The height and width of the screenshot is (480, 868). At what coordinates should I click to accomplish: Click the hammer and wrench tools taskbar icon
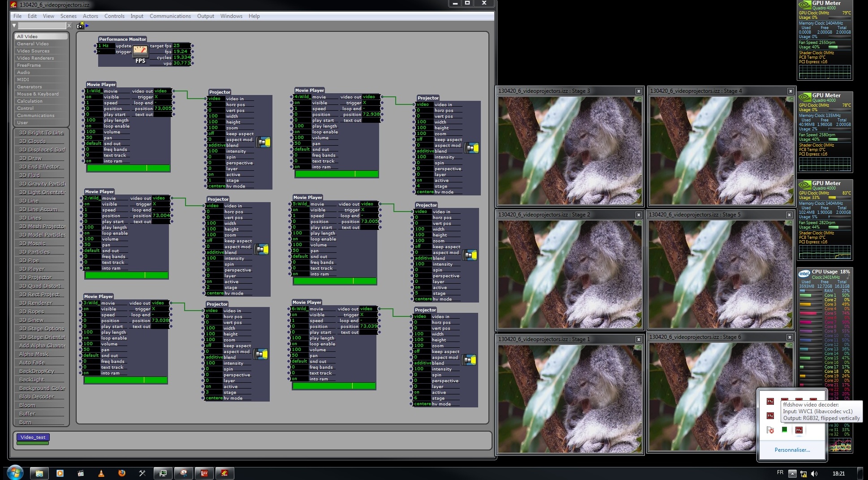(143, 473)
